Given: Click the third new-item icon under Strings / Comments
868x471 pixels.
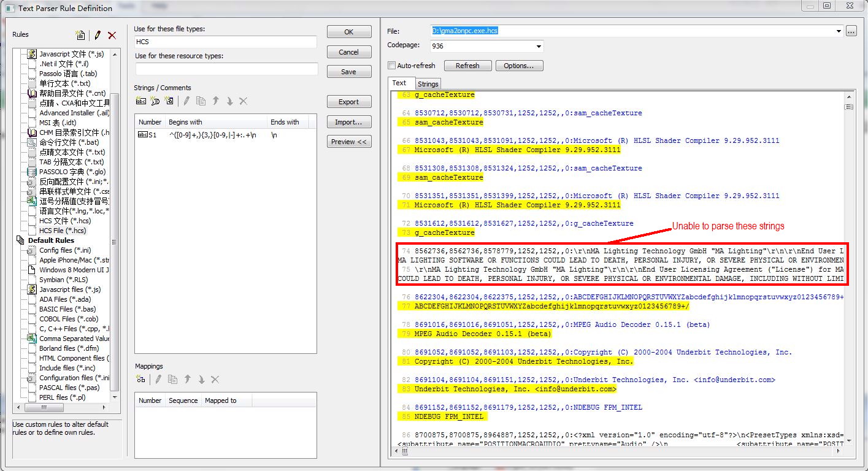Looking at the screenshot, I should coord(169,101).
